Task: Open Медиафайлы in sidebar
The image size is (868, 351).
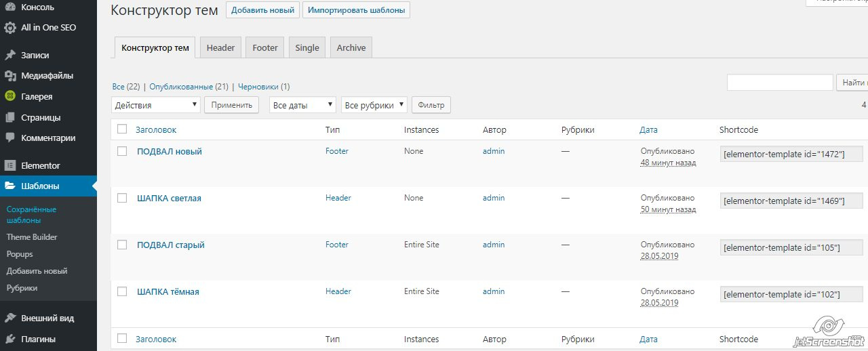Action: [48, 76]
